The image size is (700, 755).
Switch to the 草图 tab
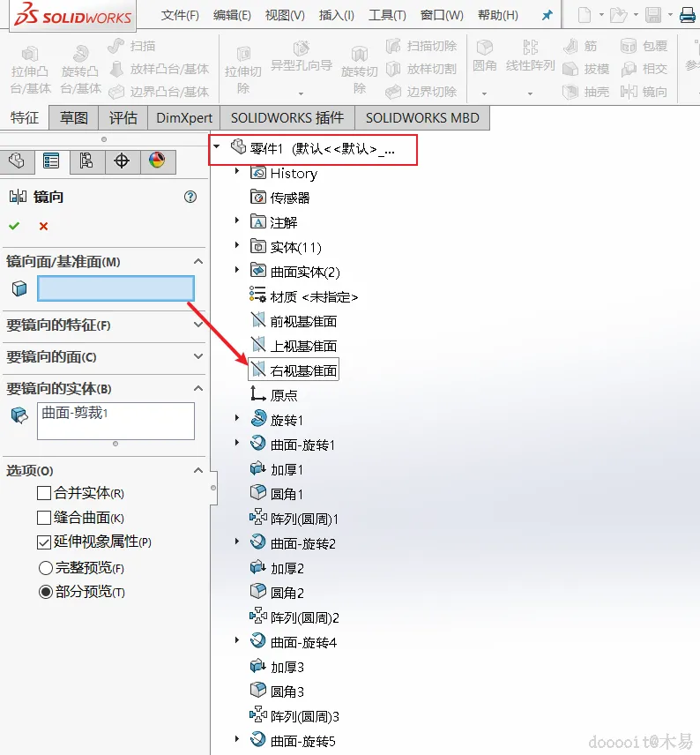click(74, 118)
